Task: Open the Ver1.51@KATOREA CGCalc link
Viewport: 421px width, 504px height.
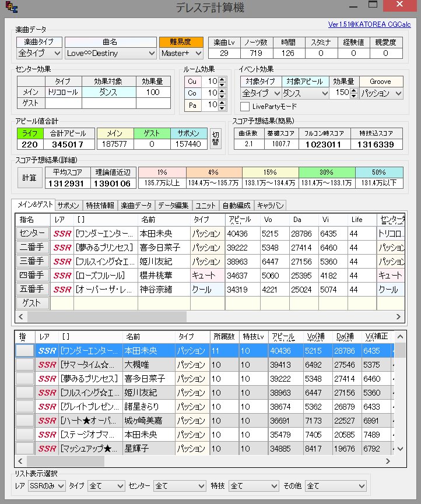Action: (x=369, y=24)
